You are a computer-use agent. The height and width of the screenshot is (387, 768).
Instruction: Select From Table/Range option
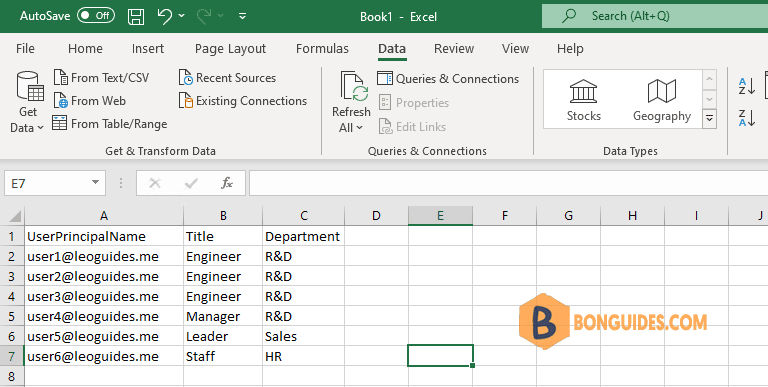pyautogui.click(x=110, y=124)
